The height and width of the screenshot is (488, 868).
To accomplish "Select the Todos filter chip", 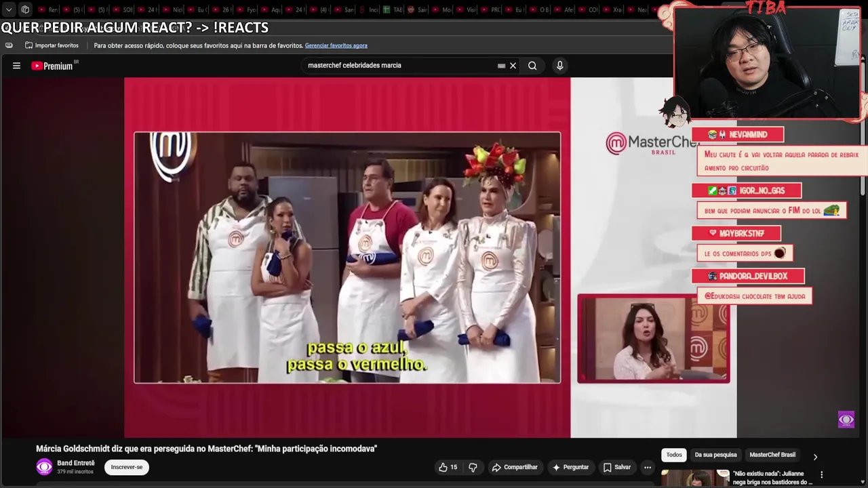I will pyautogui.click(x=674, y=455).
